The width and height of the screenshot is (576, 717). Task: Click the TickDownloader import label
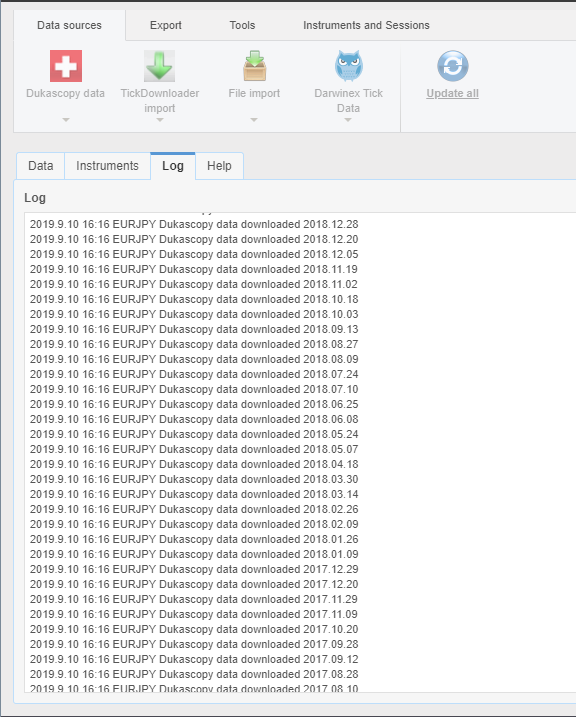pyautogui.click(x=160, y=101)
